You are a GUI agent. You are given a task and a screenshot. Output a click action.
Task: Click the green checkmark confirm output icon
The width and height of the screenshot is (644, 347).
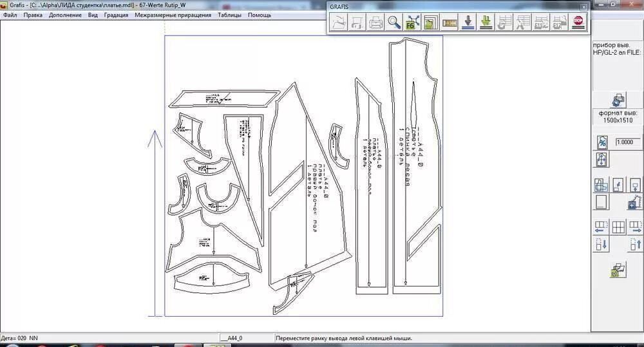click(618, 270)
